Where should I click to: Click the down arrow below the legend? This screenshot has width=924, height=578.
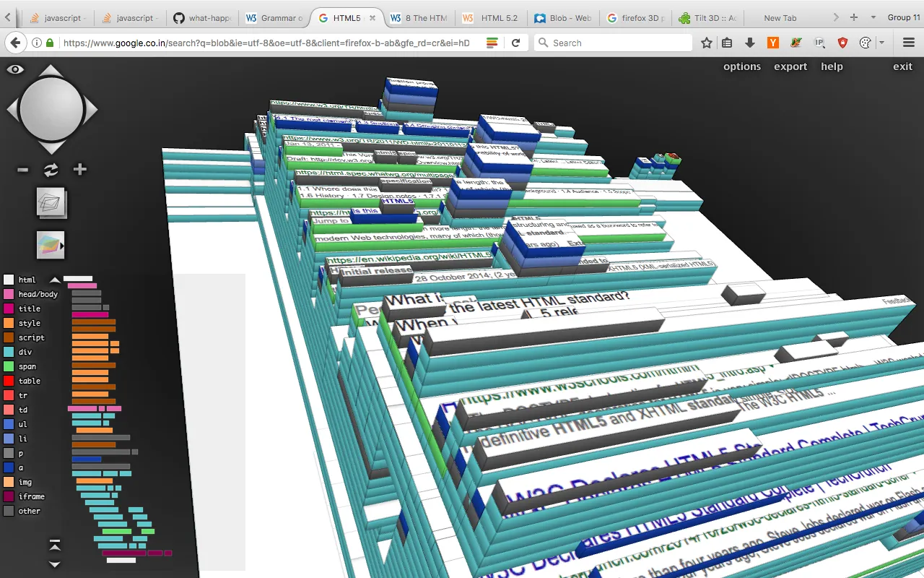(55, 564)
